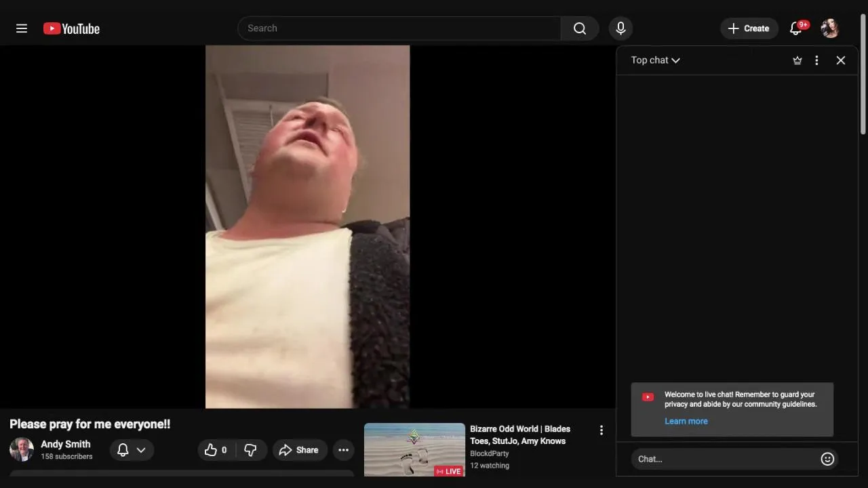Image resolution: width=868 pixels, height=488 pixels.
Task: Open Learn more link in chat
Action: [686, 421]
